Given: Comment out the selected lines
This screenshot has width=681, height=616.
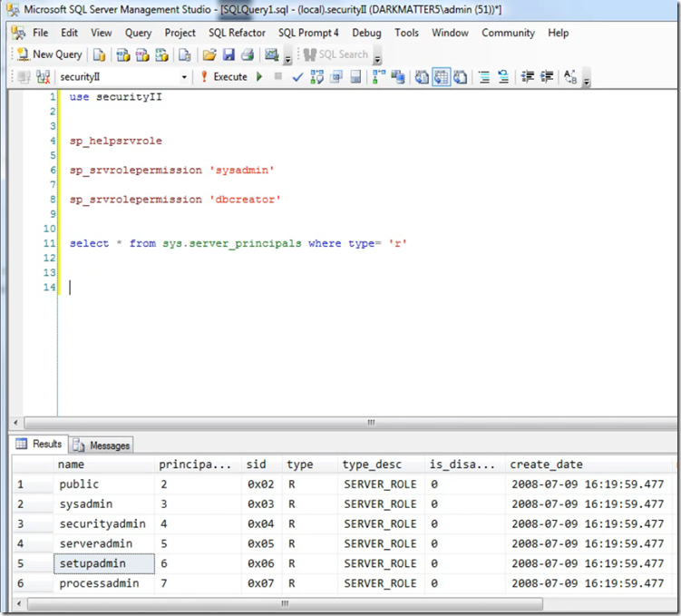Looking at the screenshot, I should [484, 77].
